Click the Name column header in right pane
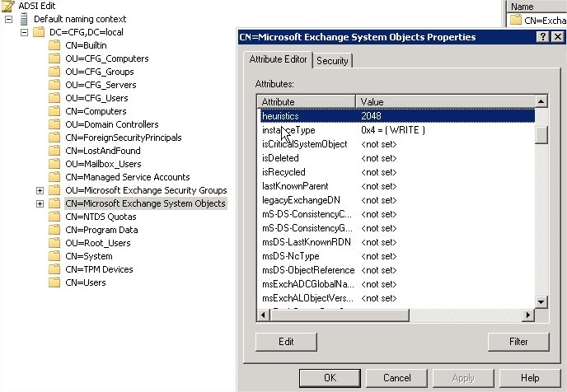567x392 pixels. 537,7
